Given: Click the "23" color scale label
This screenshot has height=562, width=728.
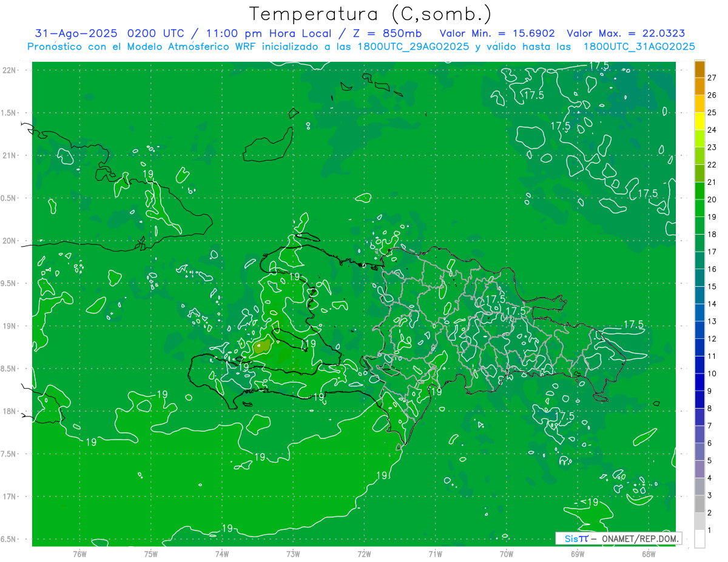Looking at the screenshot, I should point(712,147).
